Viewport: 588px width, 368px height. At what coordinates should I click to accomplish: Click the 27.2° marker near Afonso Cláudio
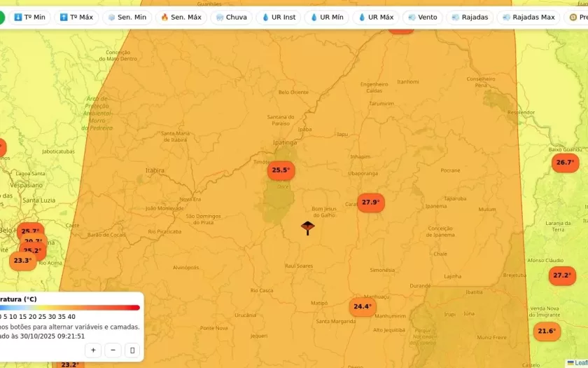click(x=562, y=275)
